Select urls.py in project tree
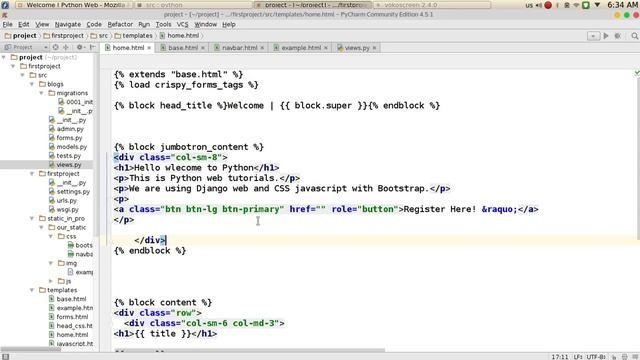Image resolution: width=640 pixels, height=360 pixels. click(67, 200)
